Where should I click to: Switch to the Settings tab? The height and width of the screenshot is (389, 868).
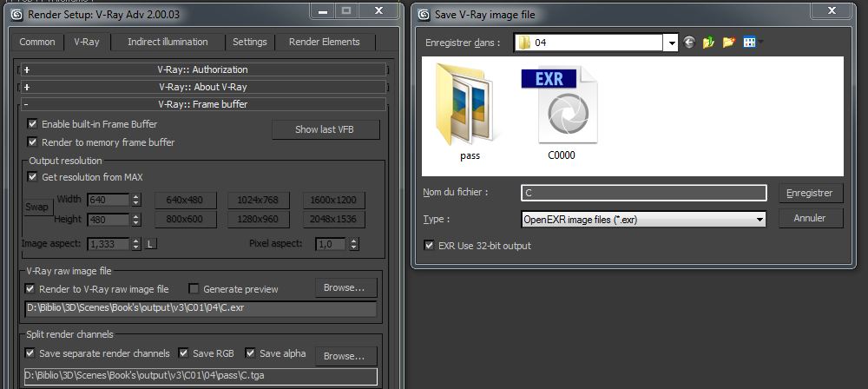[250, 43]
